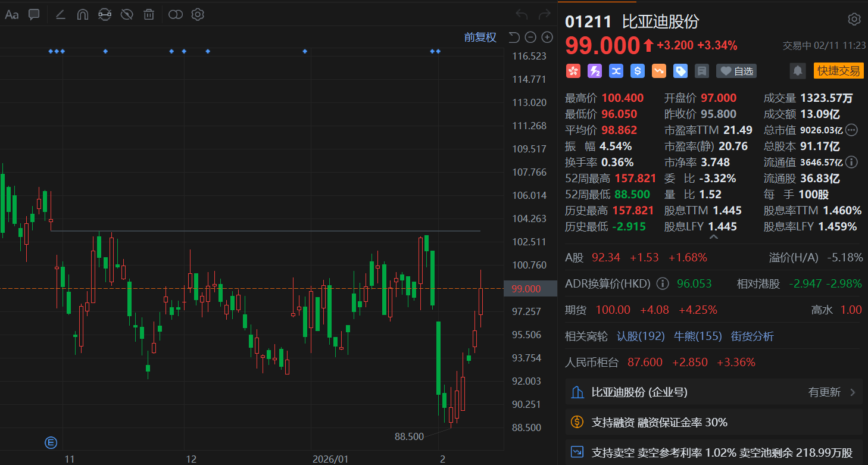Screen dimensions: 868x465
Task: Select the trend line drawing tool
Action: point(60,14)
